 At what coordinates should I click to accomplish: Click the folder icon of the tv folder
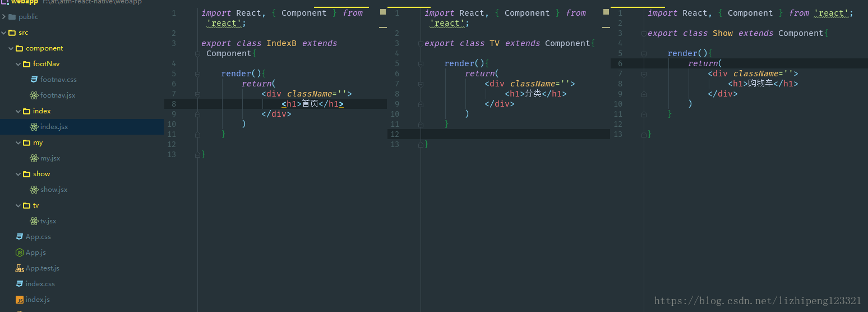coord(27,205)
